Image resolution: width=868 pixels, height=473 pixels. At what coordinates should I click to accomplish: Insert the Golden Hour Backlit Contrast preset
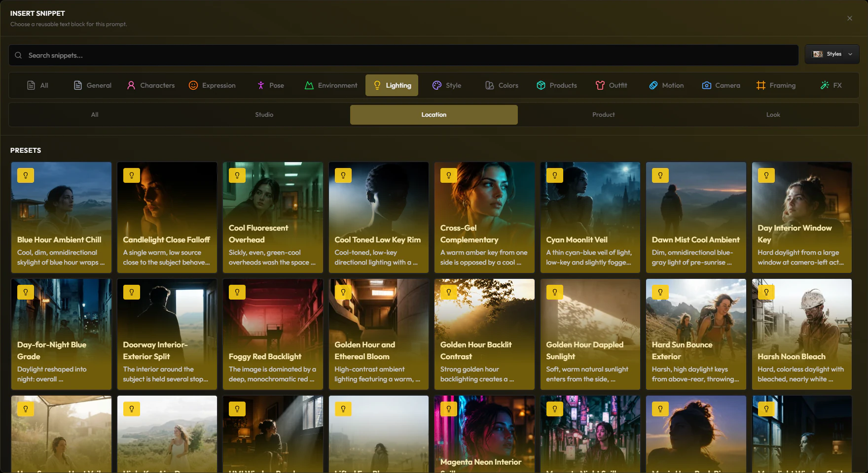pyautogui.click(x=484, y=334)
